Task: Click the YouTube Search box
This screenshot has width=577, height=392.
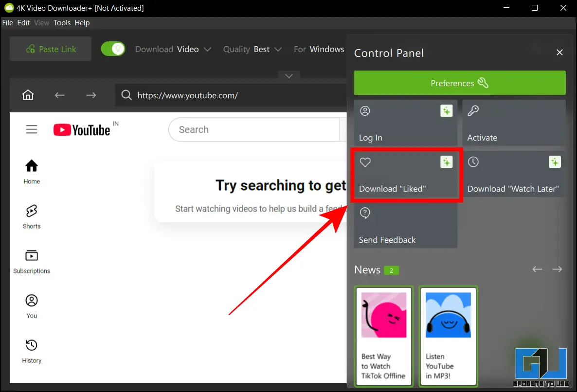Action: [x=254, y=129]
